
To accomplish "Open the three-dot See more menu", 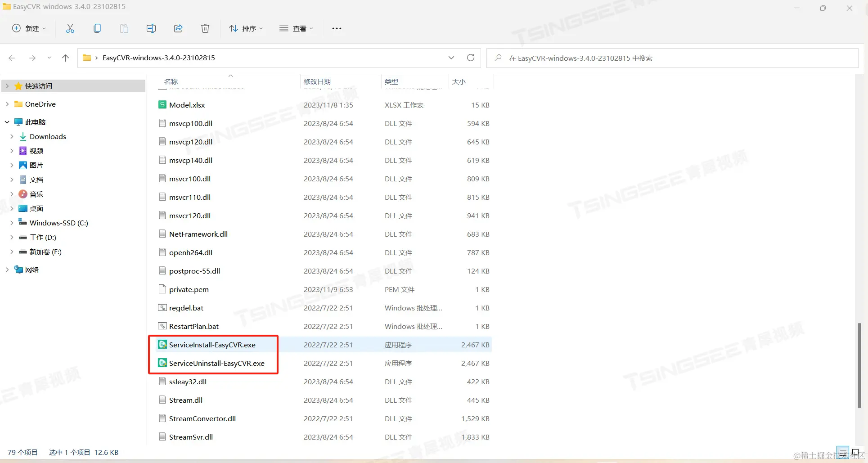I will pyautogui.click(x=337, y=28).
